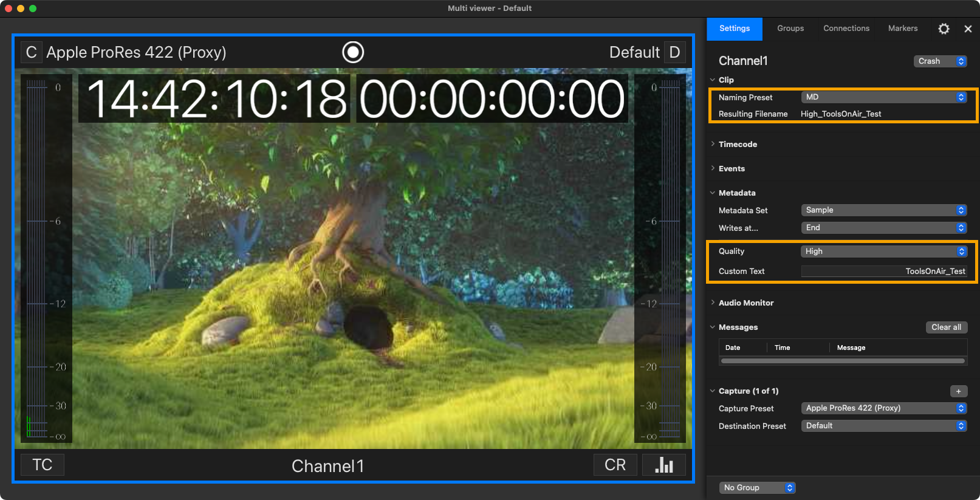This screenshot has height=500, width=980.
Task: Open the Destination Preset dropdown
Action: pyautogui.click(x=884, y=426)
